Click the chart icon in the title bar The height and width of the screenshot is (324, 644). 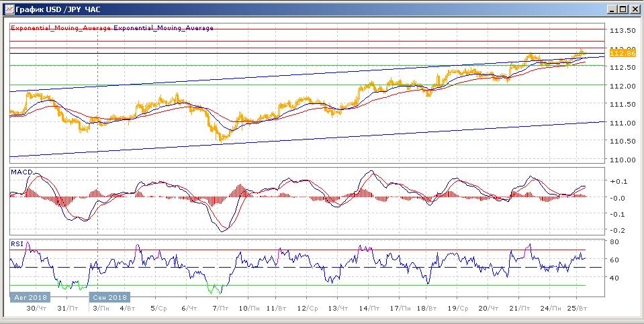pyautogui.click(x=9, y=9)
